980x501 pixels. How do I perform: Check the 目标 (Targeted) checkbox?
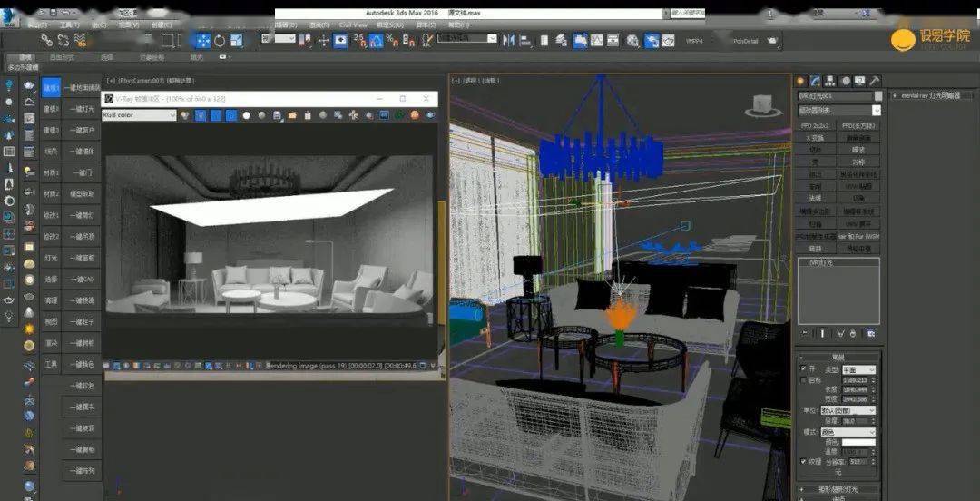coord(804,379)
